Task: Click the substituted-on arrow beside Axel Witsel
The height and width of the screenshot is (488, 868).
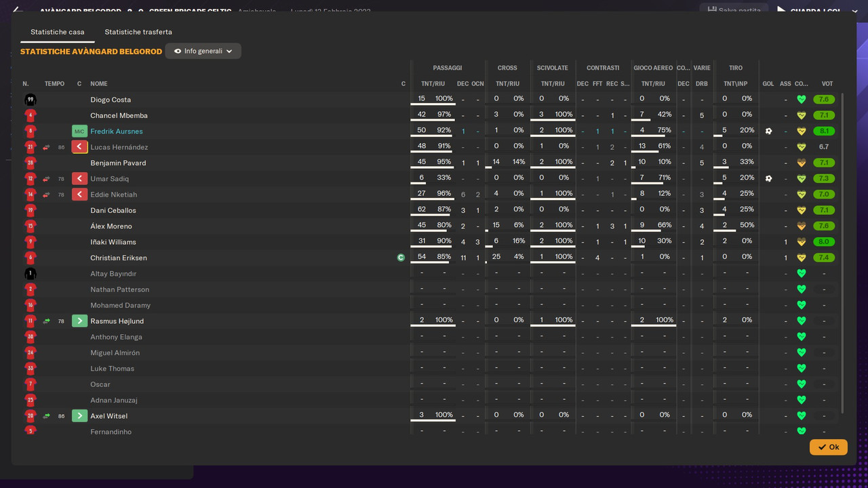Action: click(x=79, y=416)
